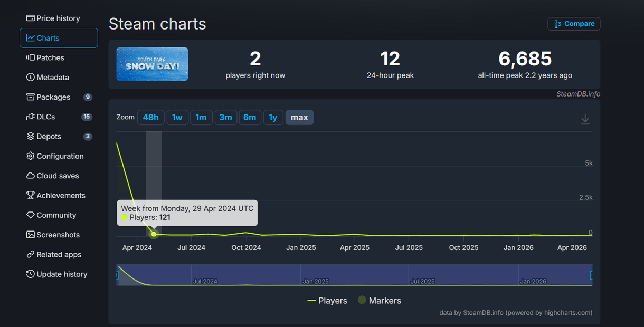The width and height of the screenshot is (644, 327).
Task: Click the DLCs puzzle icon
Action: [31, 117]
